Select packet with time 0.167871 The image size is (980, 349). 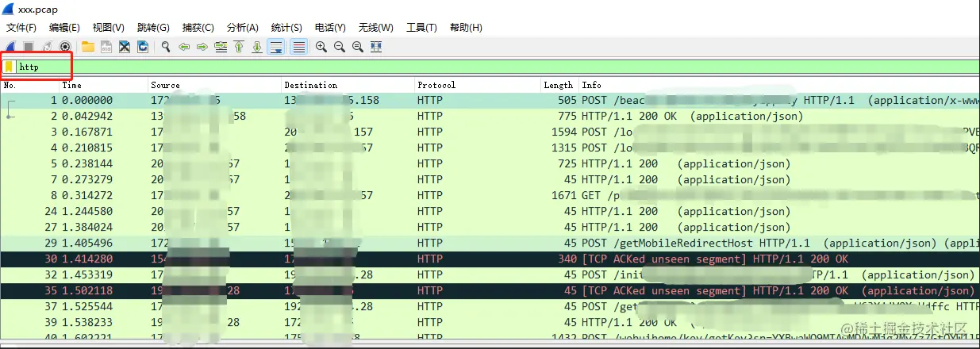coord(490,132)
